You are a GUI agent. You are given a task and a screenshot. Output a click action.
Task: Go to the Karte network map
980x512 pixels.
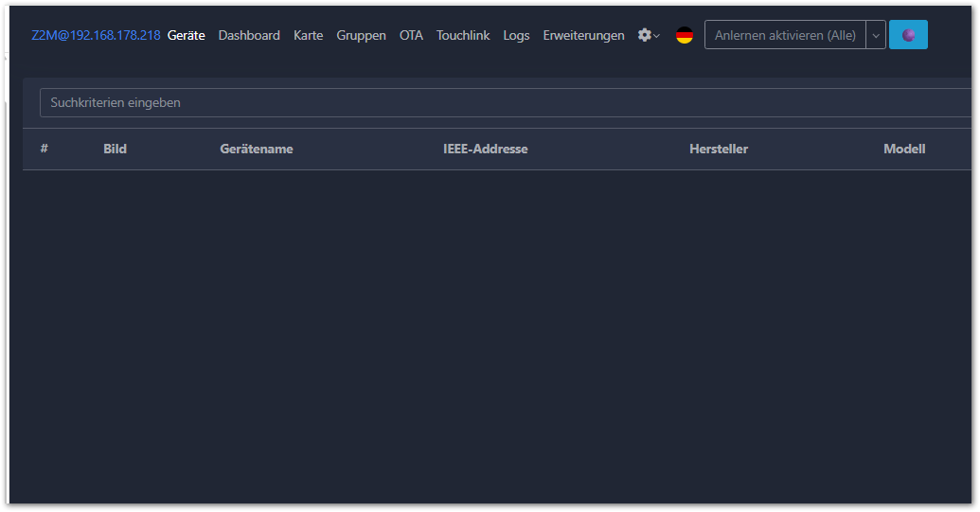[x=308, y=35]
